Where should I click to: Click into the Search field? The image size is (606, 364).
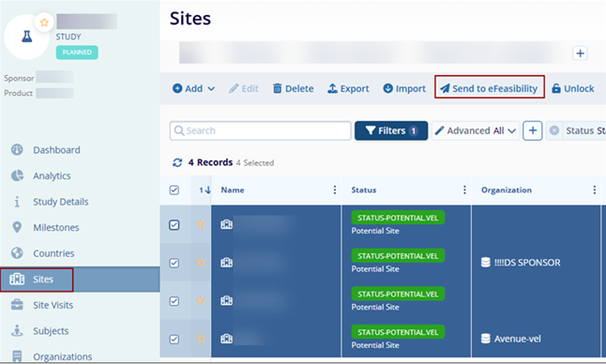click(260, 130)
